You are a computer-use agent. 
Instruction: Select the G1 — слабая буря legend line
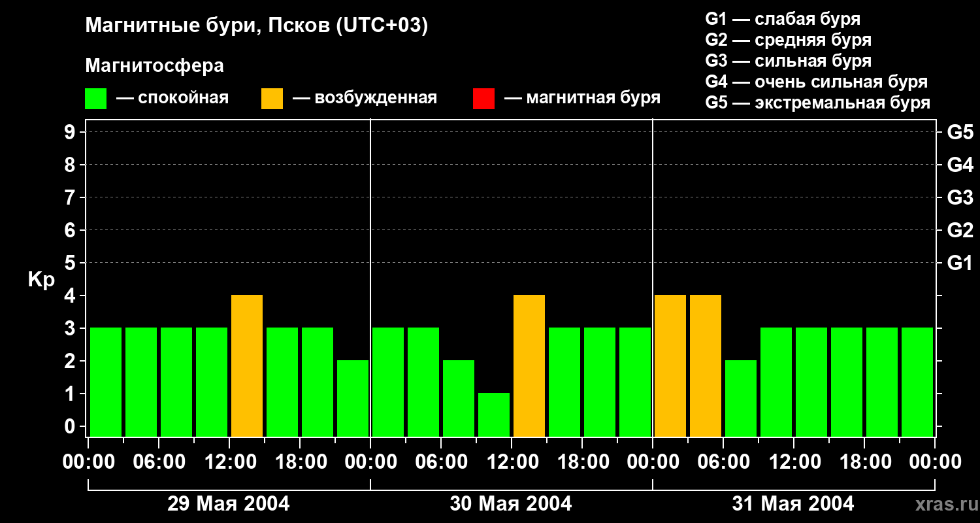pos(783,19)
